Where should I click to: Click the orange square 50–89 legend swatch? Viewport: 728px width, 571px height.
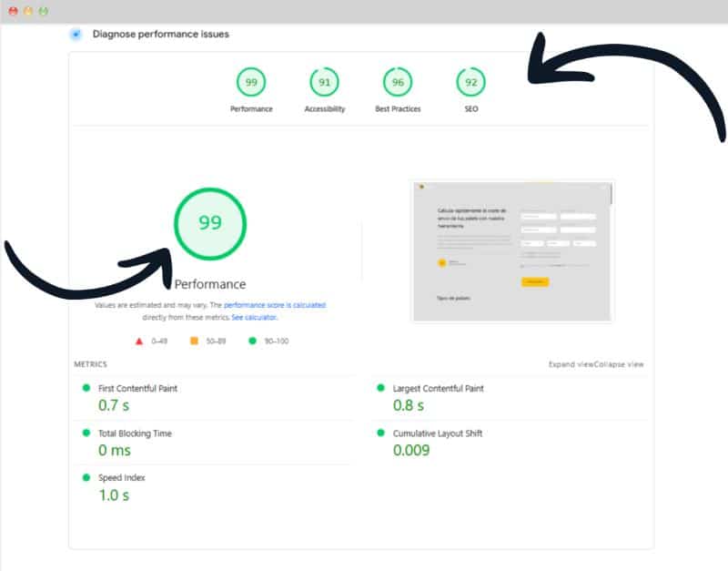[x=194, y=342]
